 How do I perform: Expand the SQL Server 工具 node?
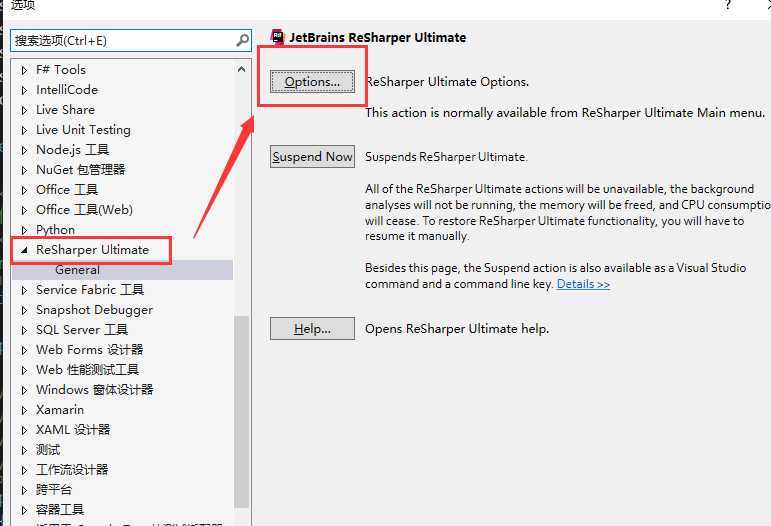pyautogui.click(x=24, y=330)
